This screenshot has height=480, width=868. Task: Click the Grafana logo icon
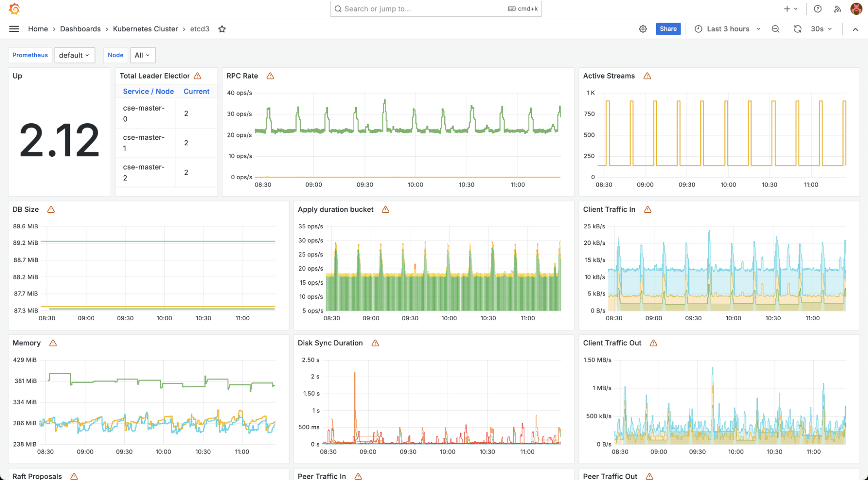click(14, 9)
